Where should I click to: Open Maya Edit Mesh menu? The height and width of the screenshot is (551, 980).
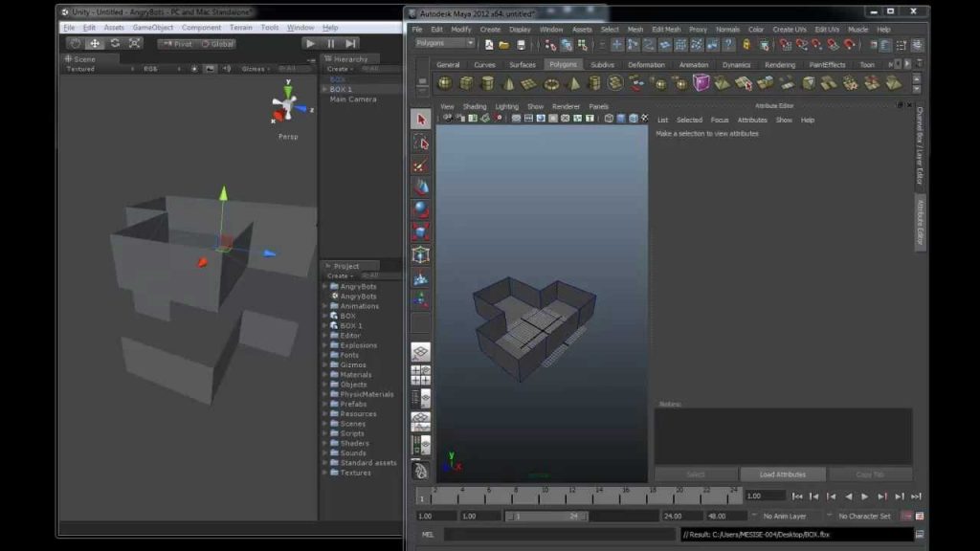666,30
